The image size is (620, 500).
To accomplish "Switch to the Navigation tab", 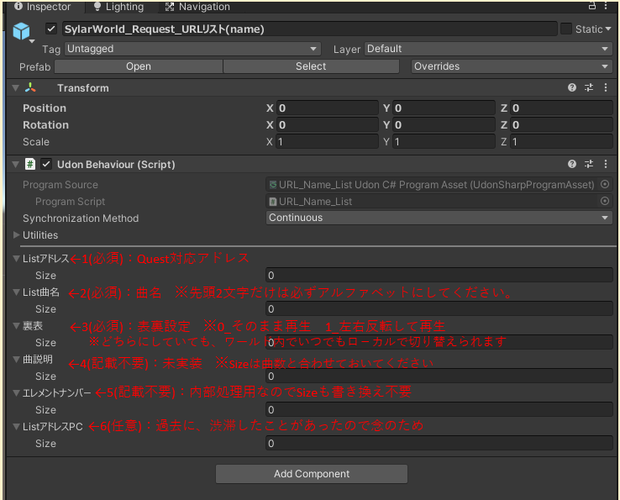I will point(197,6).
